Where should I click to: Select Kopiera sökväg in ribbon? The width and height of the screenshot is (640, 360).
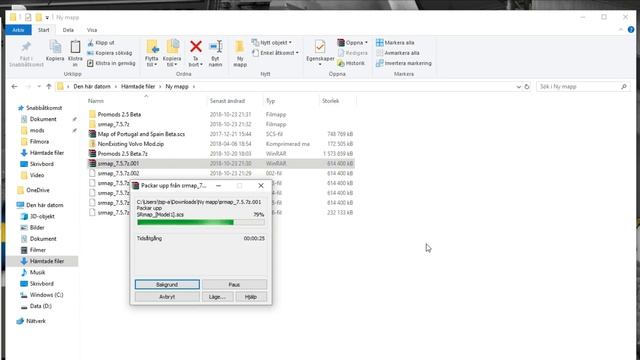tap(109, 53)
